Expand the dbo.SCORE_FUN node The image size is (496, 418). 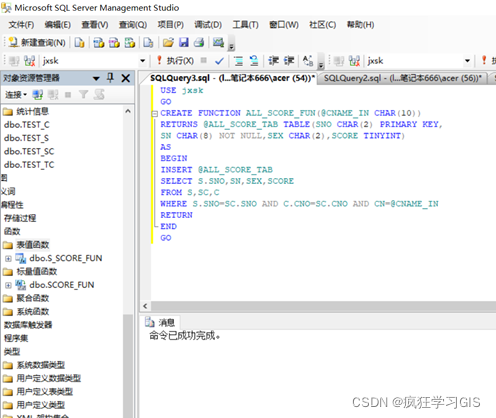(8, 285)
